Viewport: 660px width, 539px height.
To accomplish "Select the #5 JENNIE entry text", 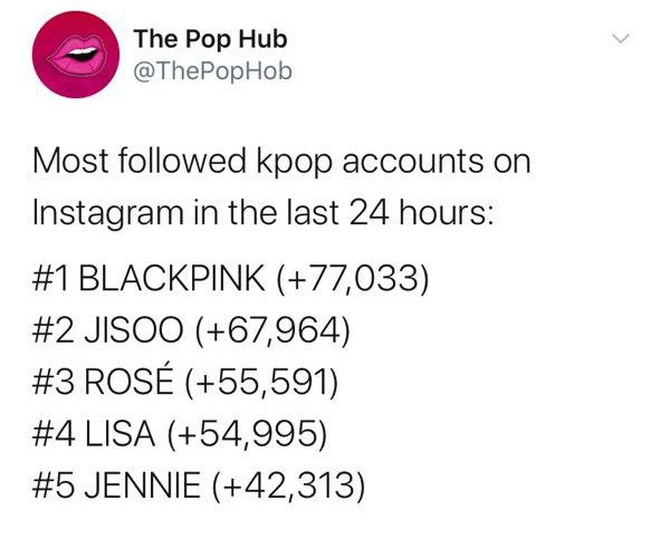I will [x=199, y=486].
